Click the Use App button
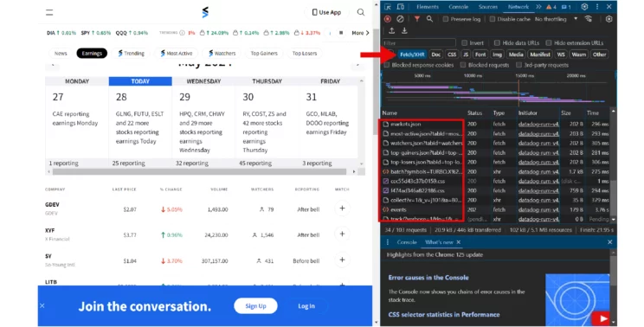Image resolution: width=644 pixels, height=327 pixels. 326,12
